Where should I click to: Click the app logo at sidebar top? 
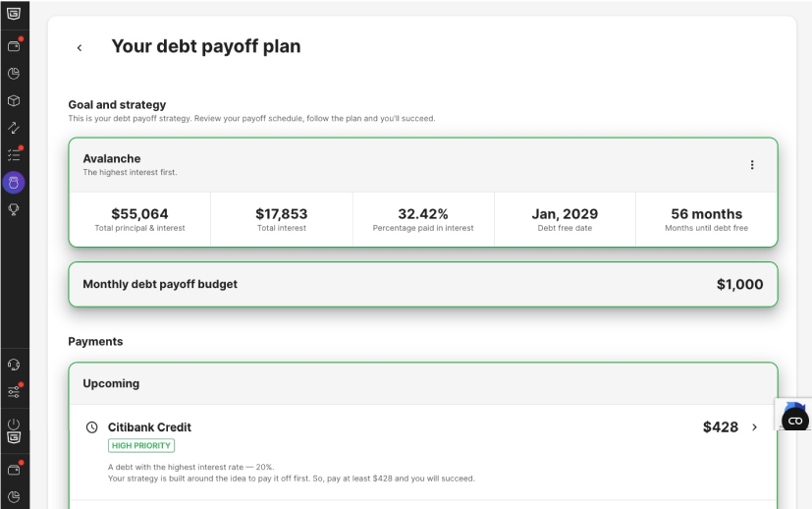click(14, 14)
